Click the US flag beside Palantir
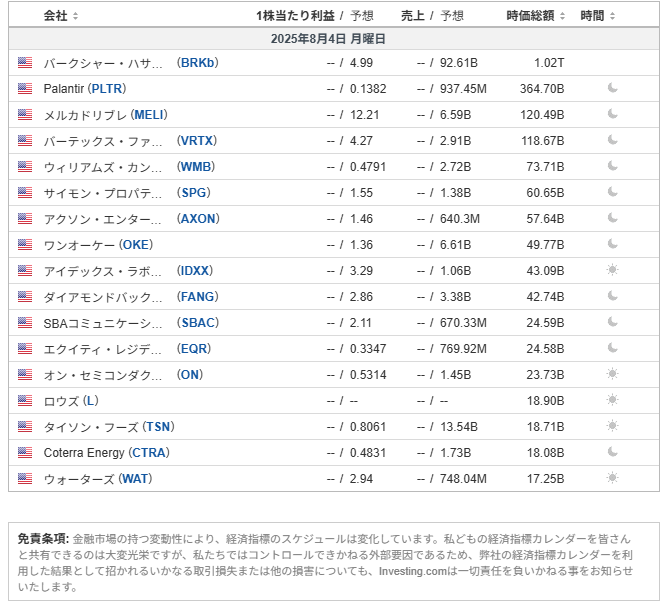 pos(25,89)
